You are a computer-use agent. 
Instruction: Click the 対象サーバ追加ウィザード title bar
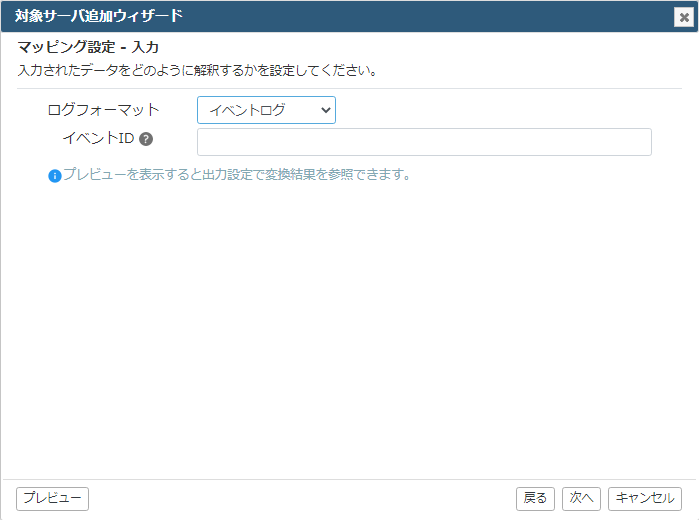coord(339,17)
